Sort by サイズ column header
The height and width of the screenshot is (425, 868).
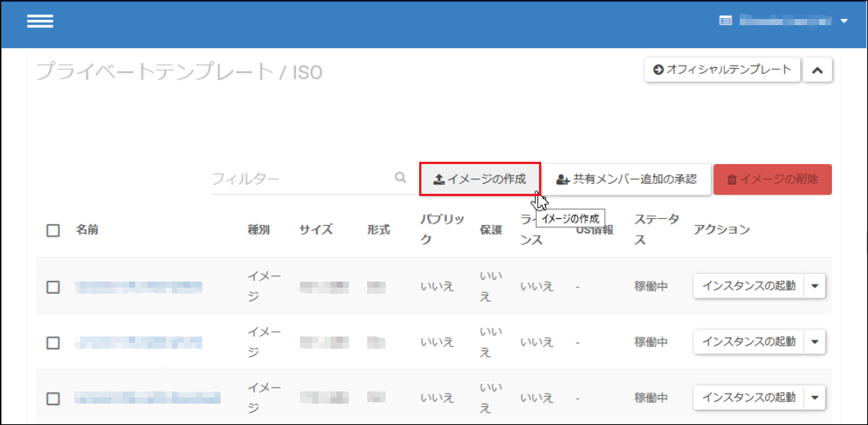[316, 230]
